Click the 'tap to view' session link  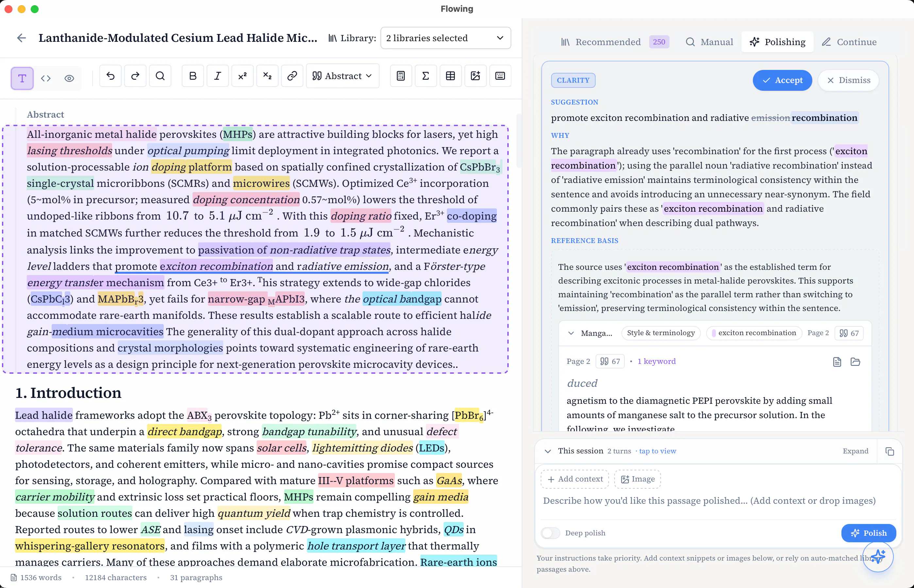click(x=658, y=451)
